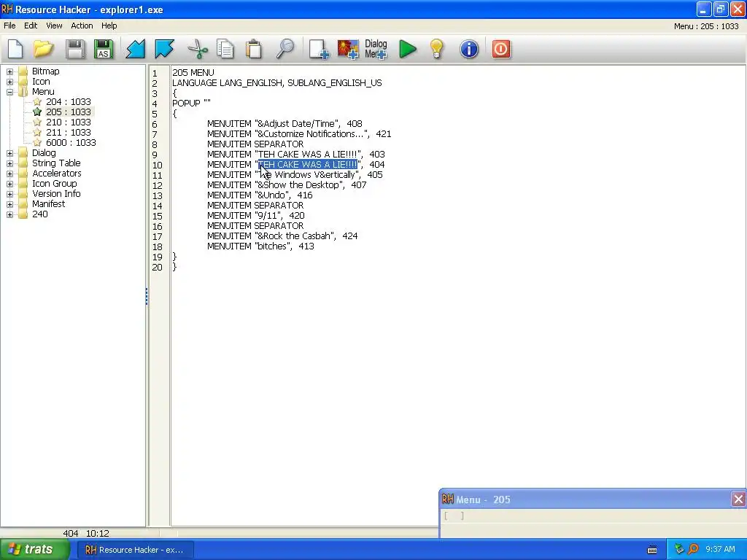Click the orange magnifier tray icon
Screen dimensions: 747x560
click(693, 550)
